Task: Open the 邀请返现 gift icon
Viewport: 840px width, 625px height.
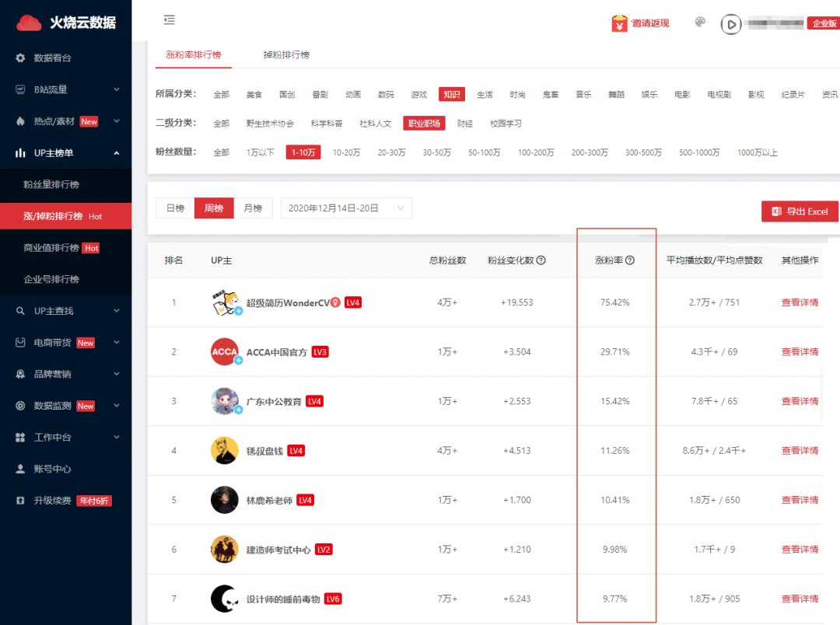Action: pos(618,23)
